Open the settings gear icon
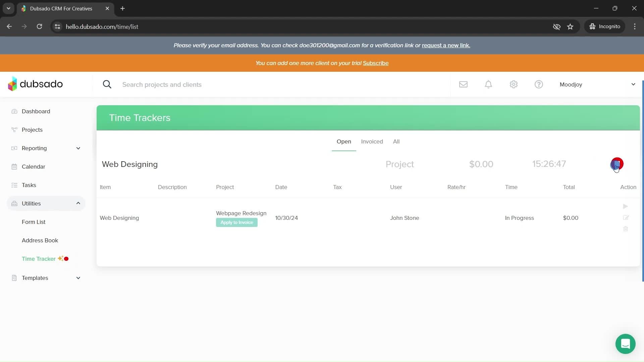 [x=514, y=84]
